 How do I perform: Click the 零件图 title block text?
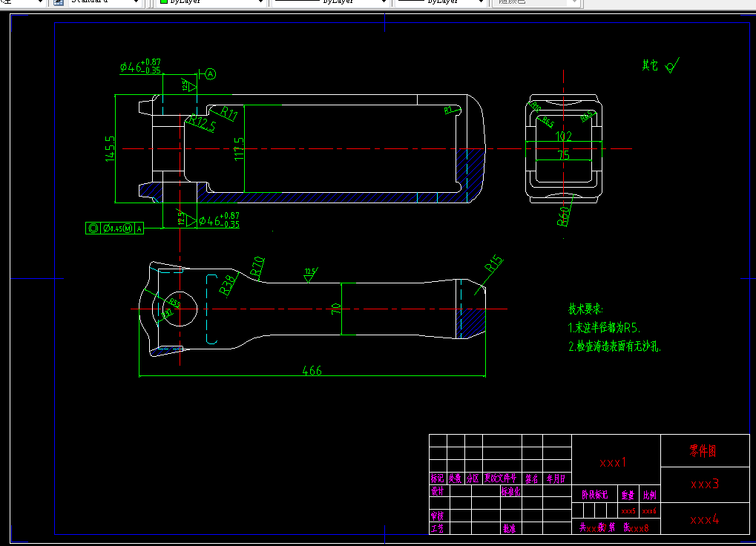703,451
